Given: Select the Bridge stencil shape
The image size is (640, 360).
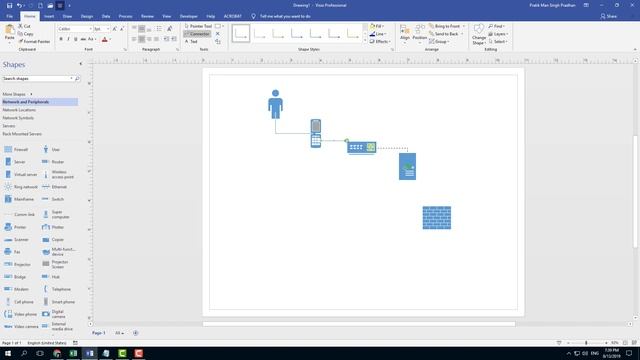Looking at the screenshot, I should (x=15, y=277).
